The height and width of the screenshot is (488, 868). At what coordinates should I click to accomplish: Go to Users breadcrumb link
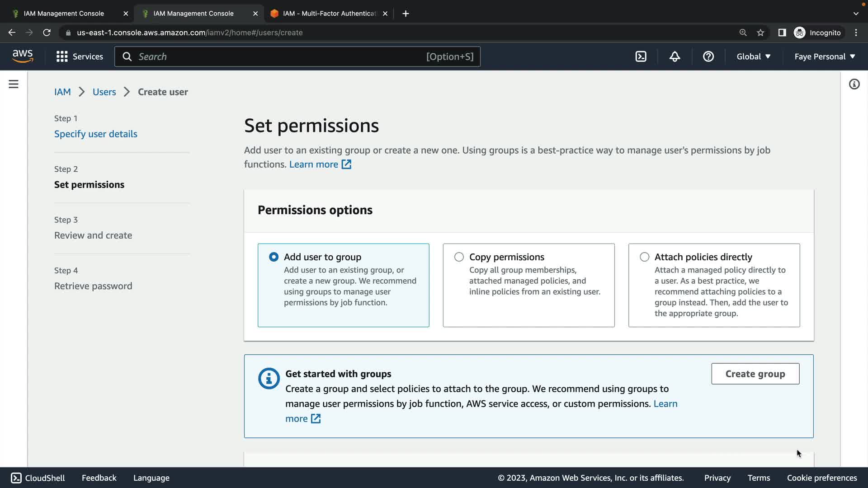(104, 92)
